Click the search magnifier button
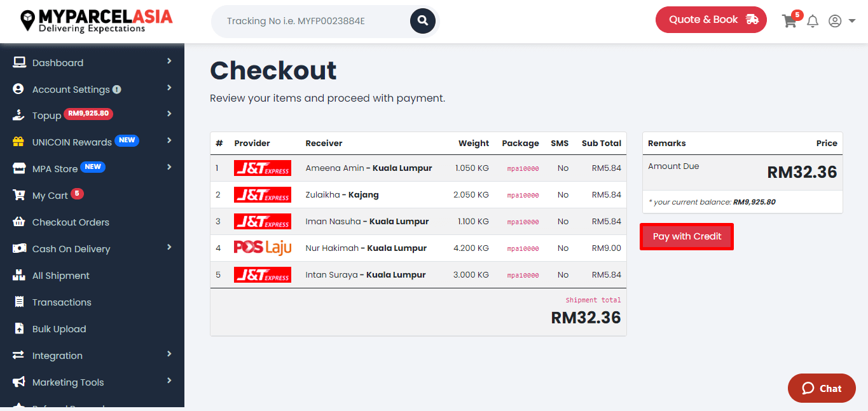This screenshot has width=868, height=411. 422,21
